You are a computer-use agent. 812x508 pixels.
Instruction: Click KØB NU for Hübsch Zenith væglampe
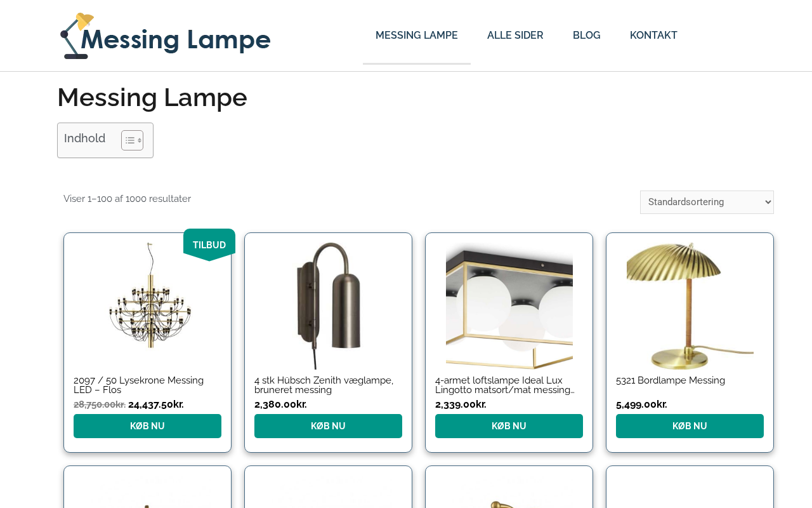pyautogui.click(x=328, y=426)
